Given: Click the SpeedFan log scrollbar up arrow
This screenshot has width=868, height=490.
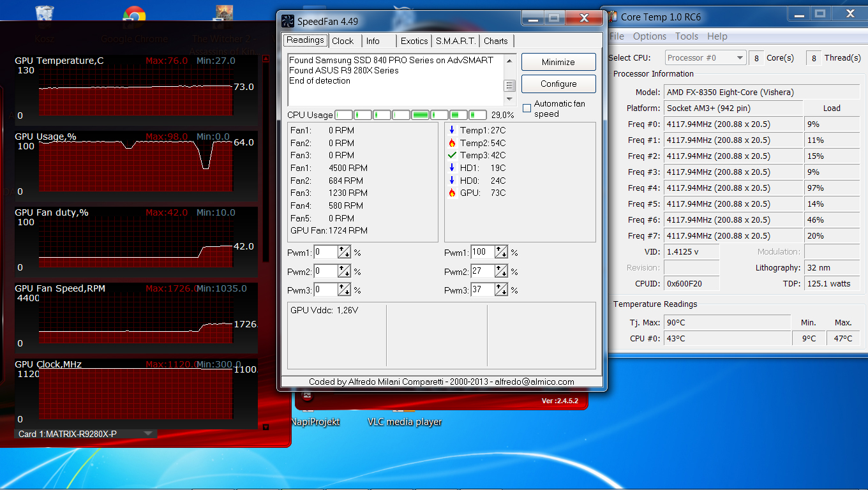Looking at the screenshot, I should pyautogui.click(x=509, y=61).
